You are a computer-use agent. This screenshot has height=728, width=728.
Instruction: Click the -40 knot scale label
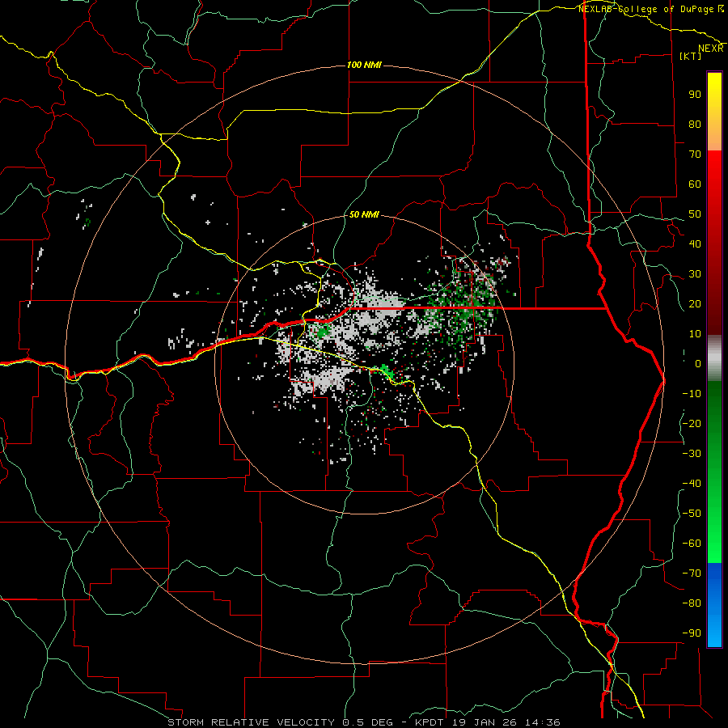click(692, 484)
